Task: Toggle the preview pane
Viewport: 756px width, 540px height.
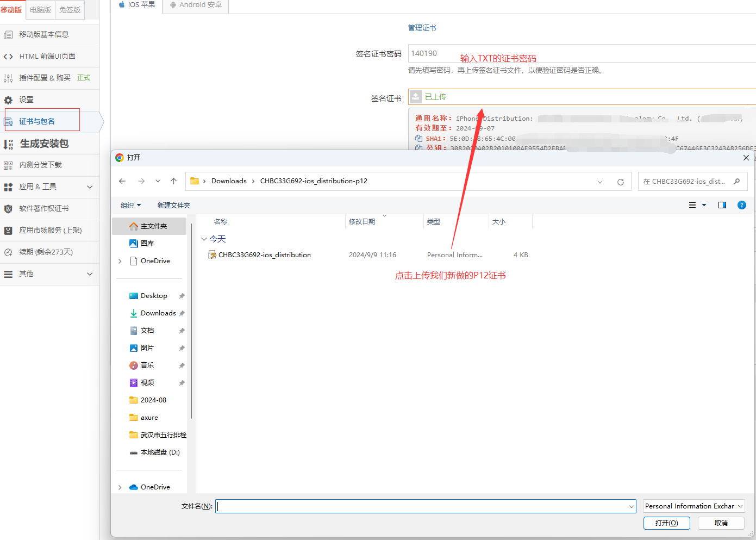Action: pyautogui.click(x=722, y=205)
